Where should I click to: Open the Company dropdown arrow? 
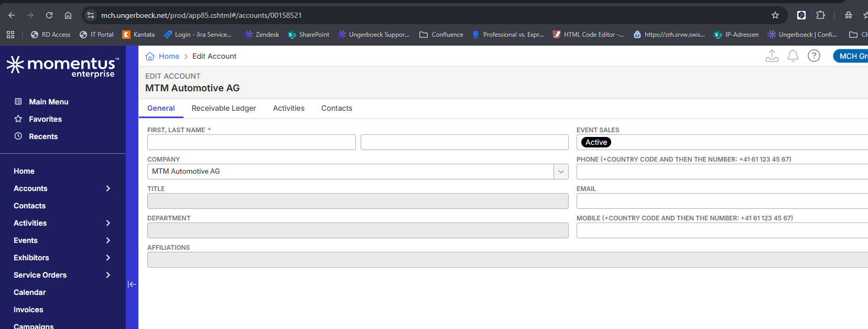(561, 172)
